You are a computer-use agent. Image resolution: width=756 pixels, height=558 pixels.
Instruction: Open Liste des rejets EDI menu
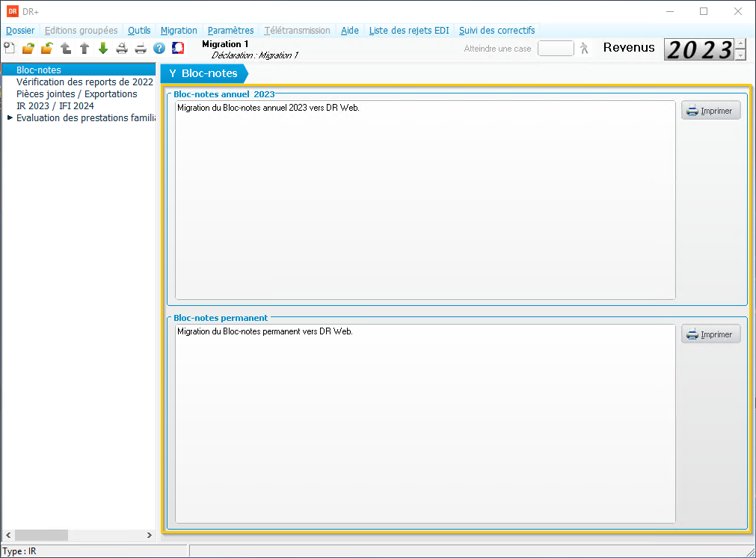coord(409,31)
